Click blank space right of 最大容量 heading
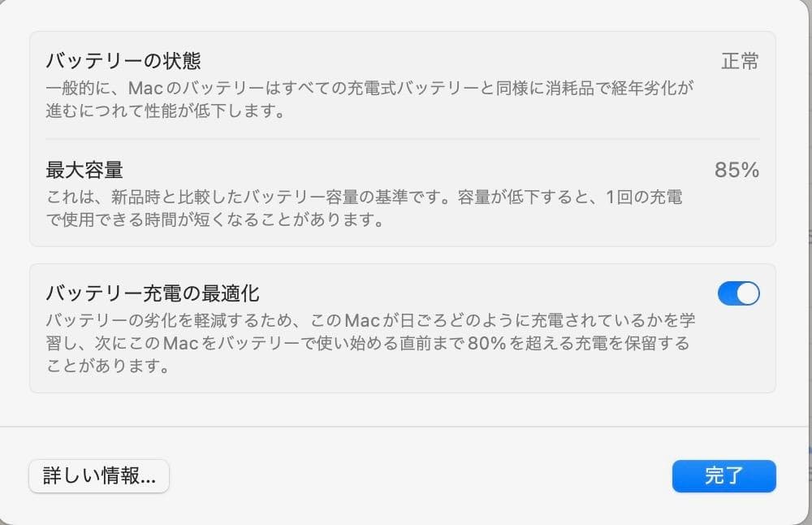Image resolution: width=812 pixels, height=525 pixels. click(x=406, y=170)
